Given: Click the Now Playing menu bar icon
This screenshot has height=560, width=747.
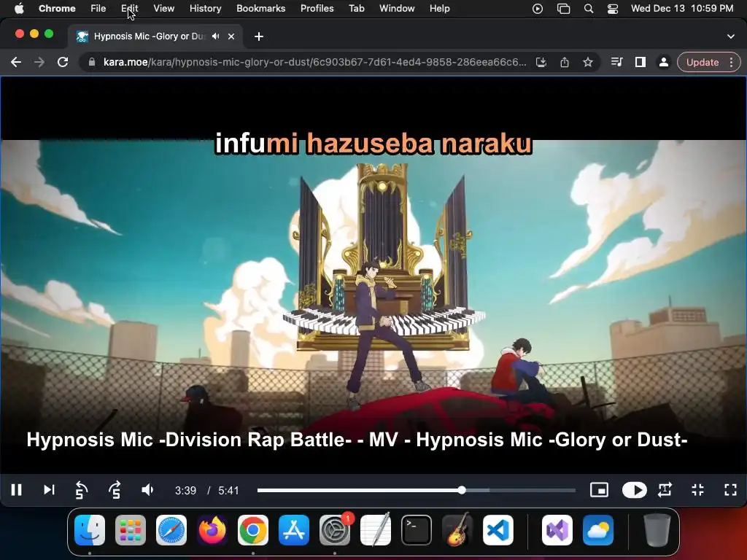Looking at the screenshot, I should [538, 9].
